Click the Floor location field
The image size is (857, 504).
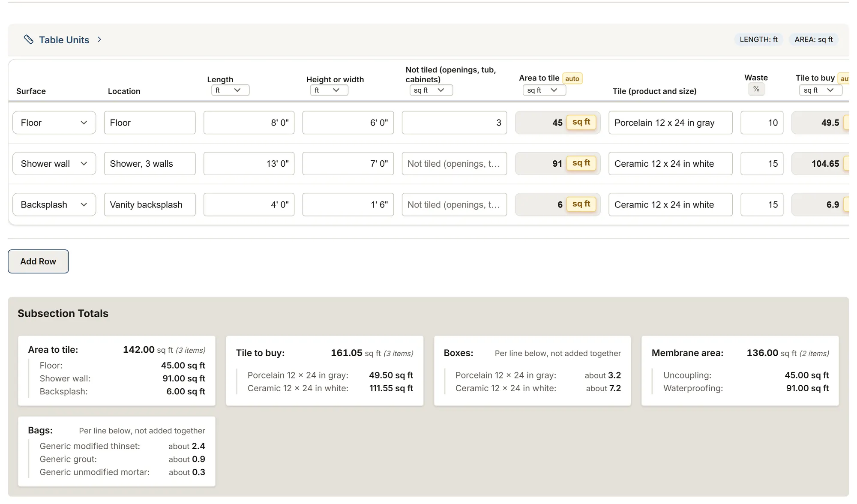[x=150, y=123]
